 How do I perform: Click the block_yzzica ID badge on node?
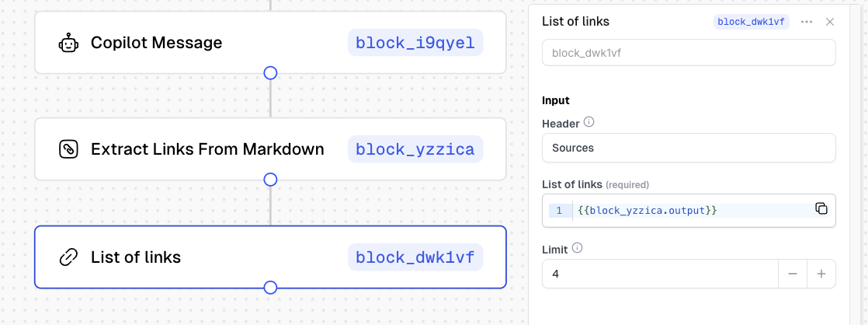click(415, 149)
